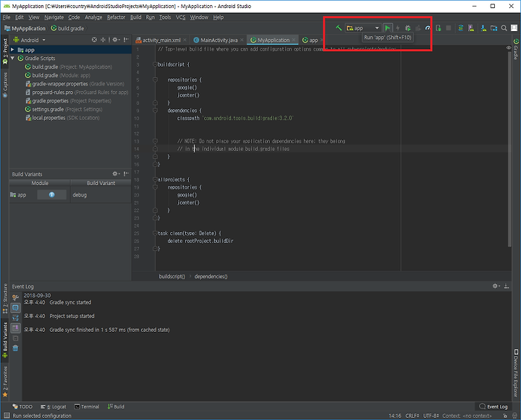Click the Stop square button in toolbar
This screenshot has height=420, width=521.
tap(449, 28)
